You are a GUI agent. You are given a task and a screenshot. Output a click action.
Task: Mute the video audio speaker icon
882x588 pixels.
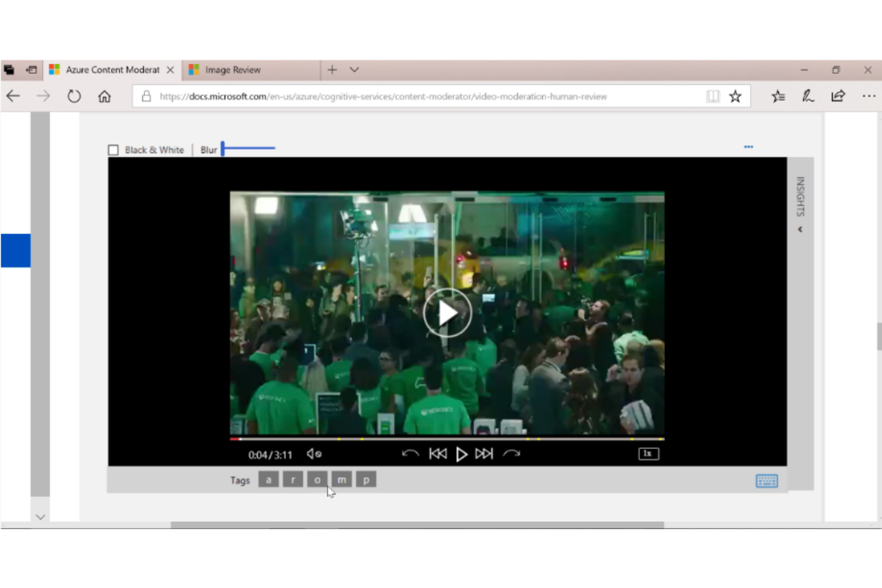pyautogui.click(x=313, y=454)
